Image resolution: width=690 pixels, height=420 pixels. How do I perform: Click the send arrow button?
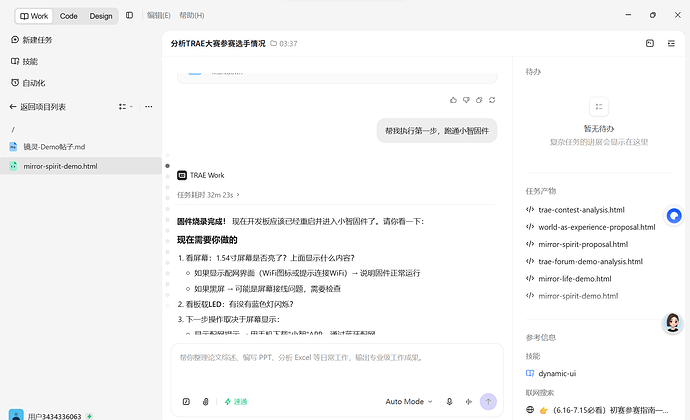[488, 402]
